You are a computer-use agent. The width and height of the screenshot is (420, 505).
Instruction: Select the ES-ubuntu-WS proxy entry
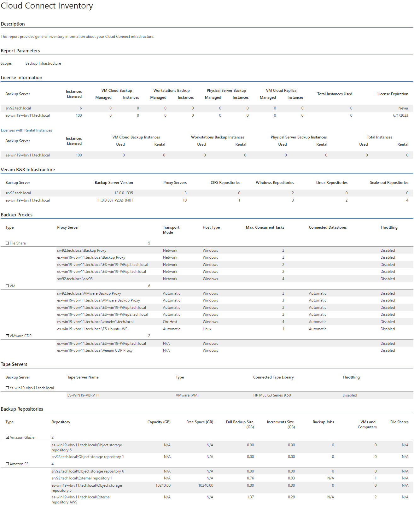pyautogui.click(x=92, y=329)
